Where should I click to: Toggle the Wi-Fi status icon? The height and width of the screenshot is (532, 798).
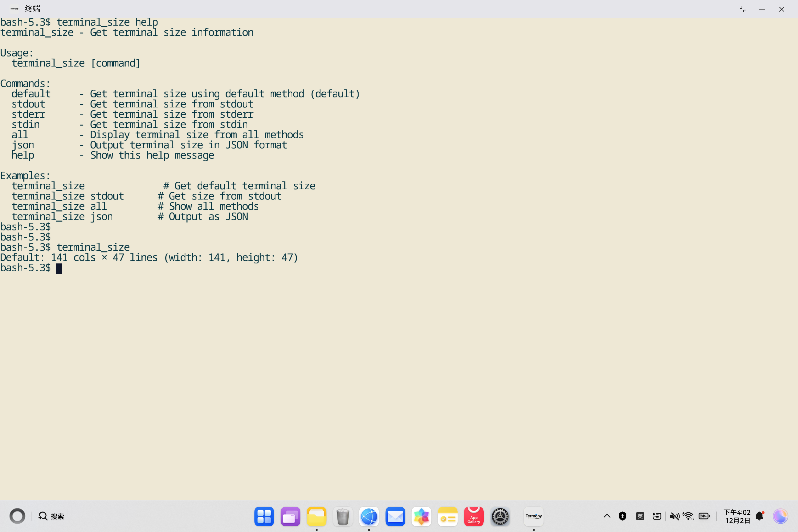(689, 516)
